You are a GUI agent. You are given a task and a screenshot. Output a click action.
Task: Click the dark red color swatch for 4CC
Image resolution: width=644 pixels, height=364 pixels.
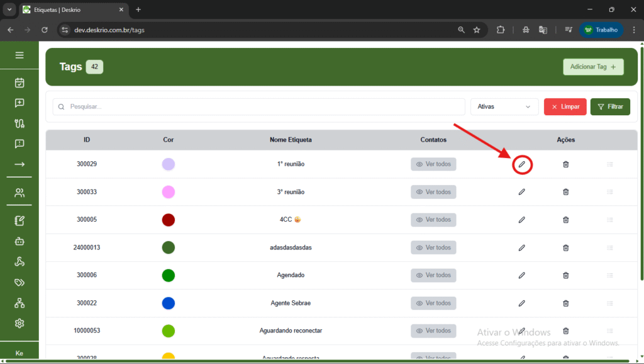[x=168, y=220]
